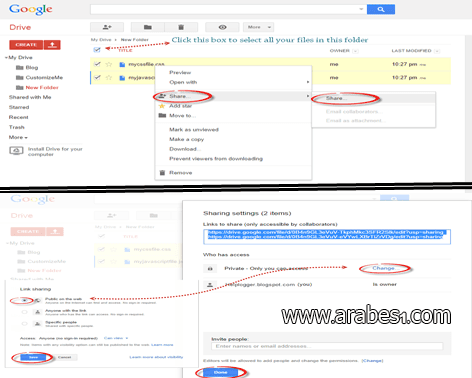The height and width of the screenshot is (378, 472).
Task: Click the blue search magnifier button
Action: pyautogui.click(x=381, y=9)
